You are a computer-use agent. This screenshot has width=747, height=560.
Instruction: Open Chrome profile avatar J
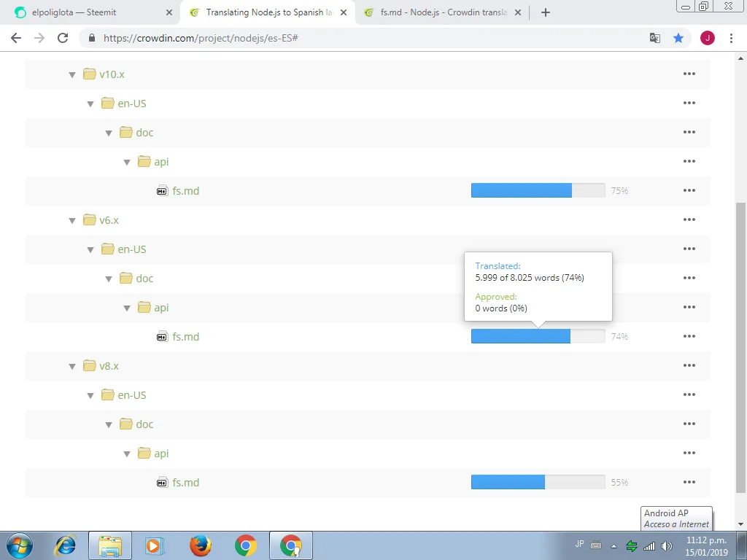coord(708,38)
